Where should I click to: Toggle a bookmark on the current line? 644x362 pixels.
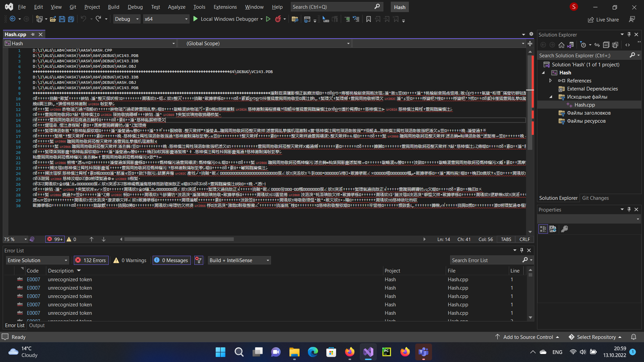click(x=368, y=19)
